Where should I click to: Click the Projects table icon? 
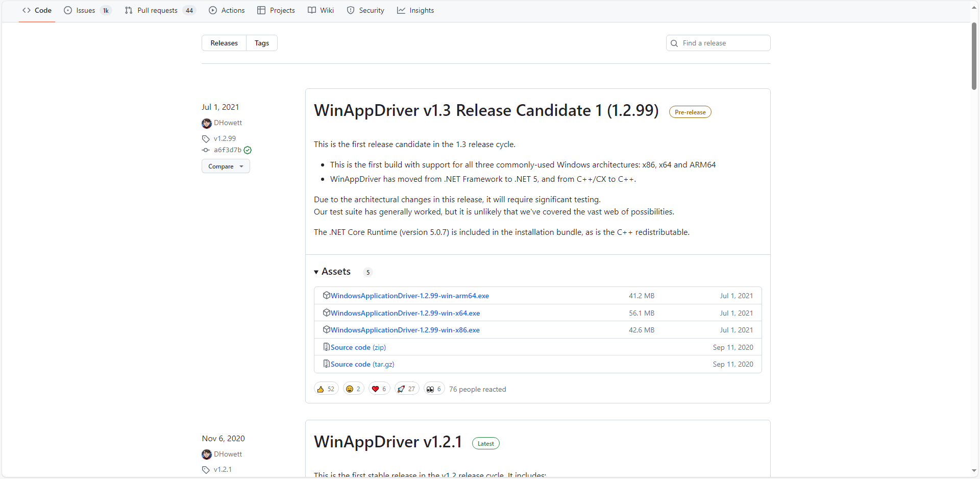(261, 10)
